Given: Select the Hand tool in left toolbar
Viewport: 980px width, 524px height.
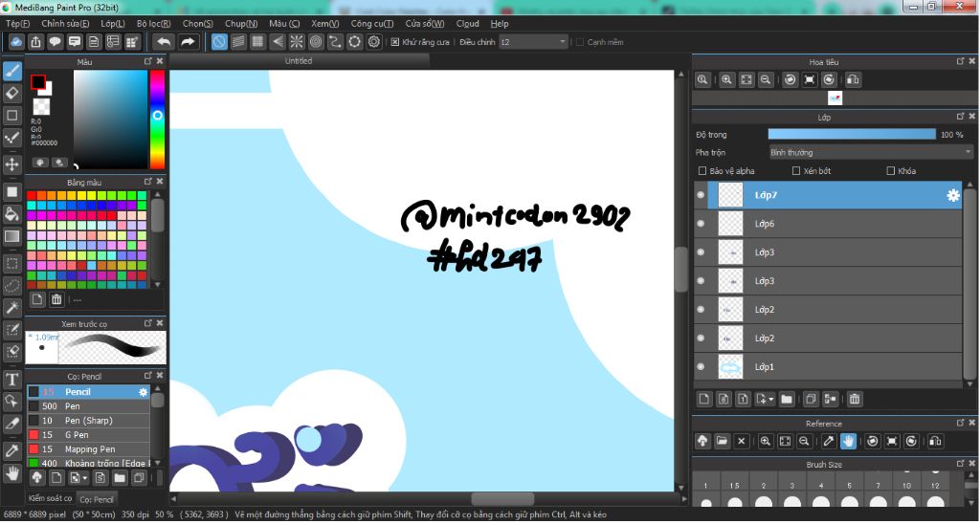Looking at the screenshot, I should pyautogui.click(x=11, y=472).
